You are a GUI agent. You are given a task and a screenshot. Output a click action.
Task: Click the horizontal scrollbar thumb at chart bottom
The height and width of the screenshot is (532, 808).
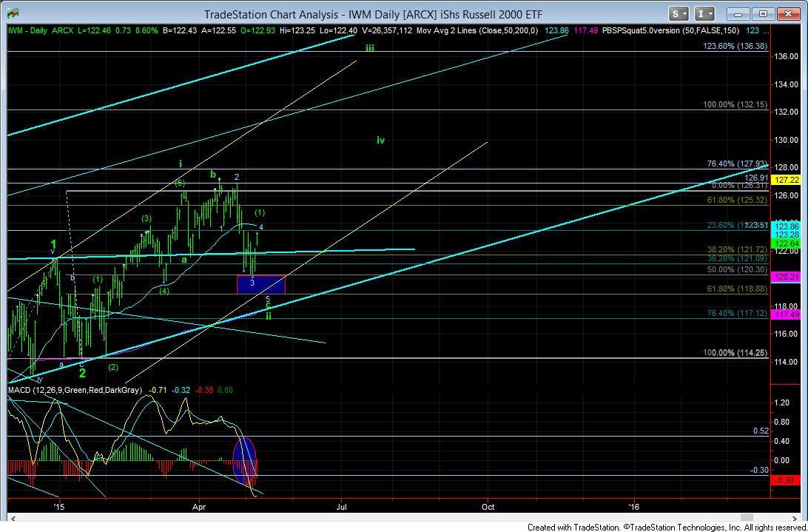pos(747,516)
